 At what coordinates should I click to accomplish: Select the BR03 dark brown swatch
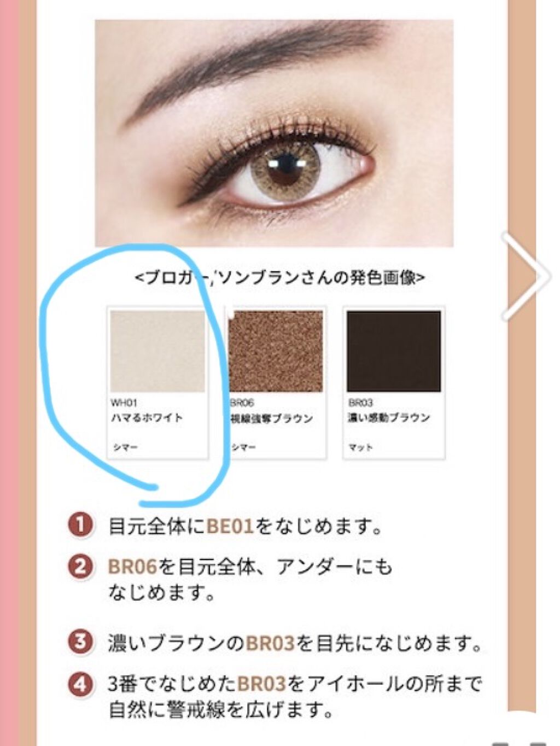point(394,351)
